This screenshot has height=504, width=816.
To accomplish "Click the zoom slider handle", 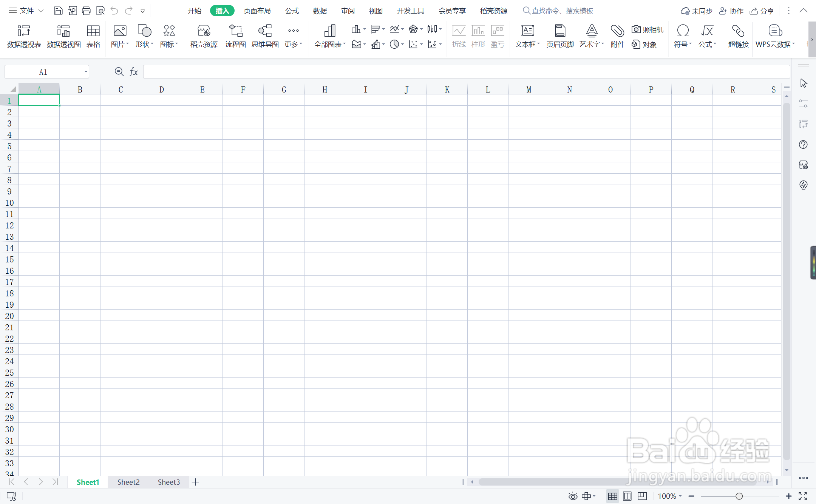I will 739,496.
